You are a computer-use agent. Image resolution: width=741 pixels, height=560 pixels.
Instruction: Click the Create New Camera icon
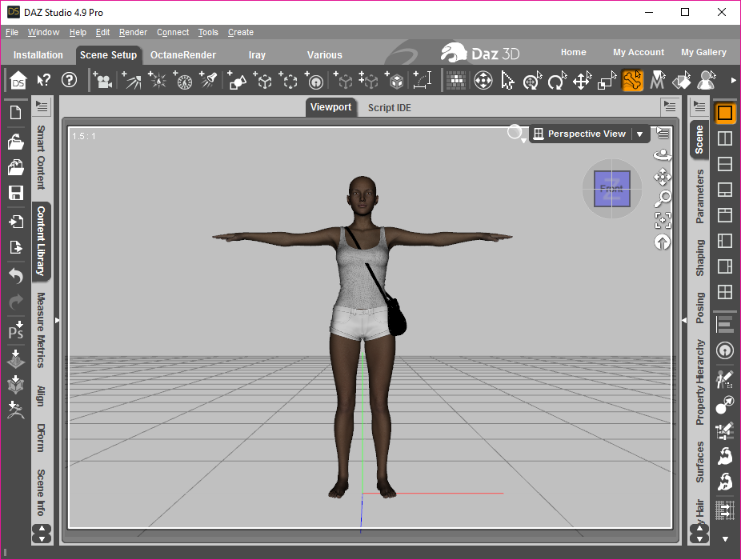[102, 81]
